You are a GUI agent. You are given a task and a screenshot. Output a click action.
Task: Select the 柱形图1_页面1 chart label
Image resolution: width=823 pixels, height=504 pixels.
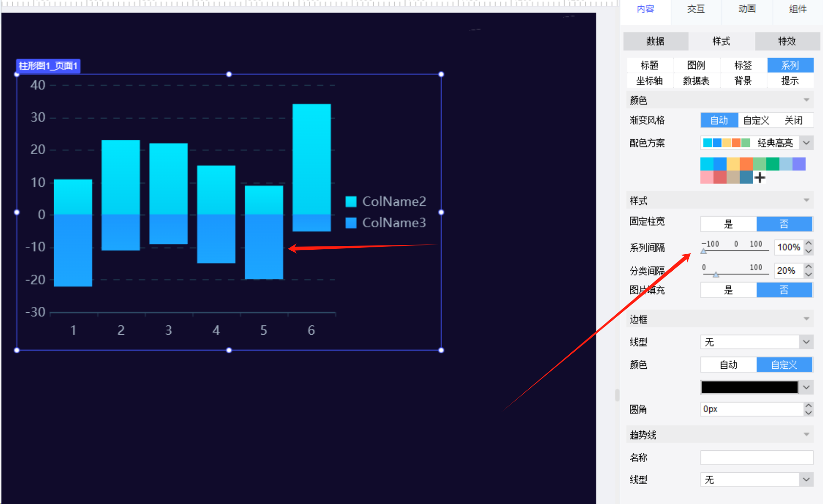click(x=48, y=66)
